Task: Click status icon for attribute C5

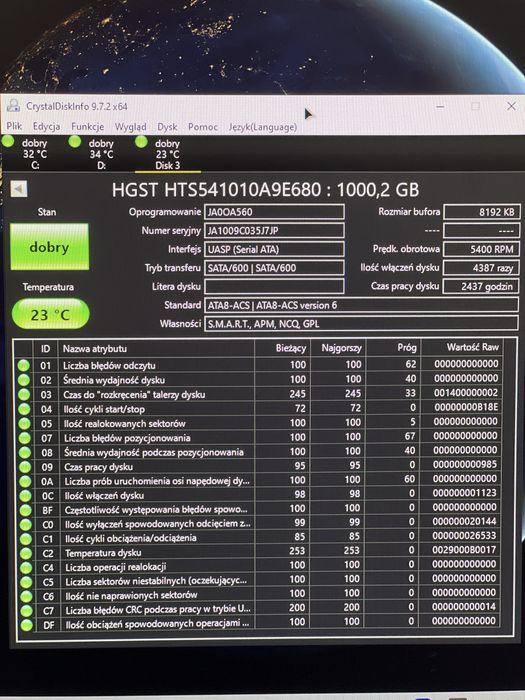Action: (26, 582)
